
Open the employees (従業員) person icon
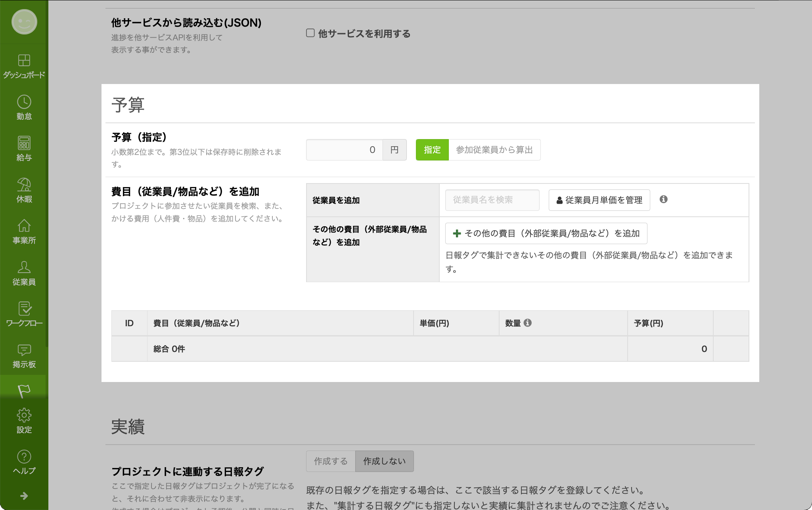(x=24, y=273)
